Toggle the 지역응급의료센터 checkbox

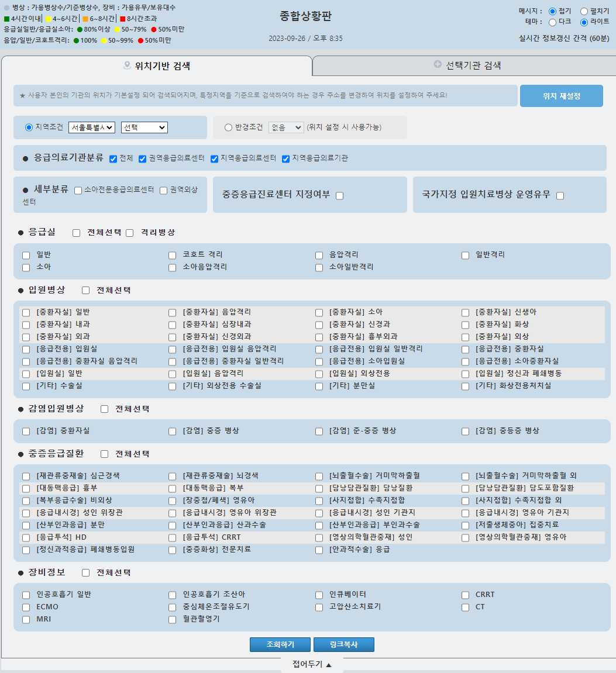coord(214,159)
